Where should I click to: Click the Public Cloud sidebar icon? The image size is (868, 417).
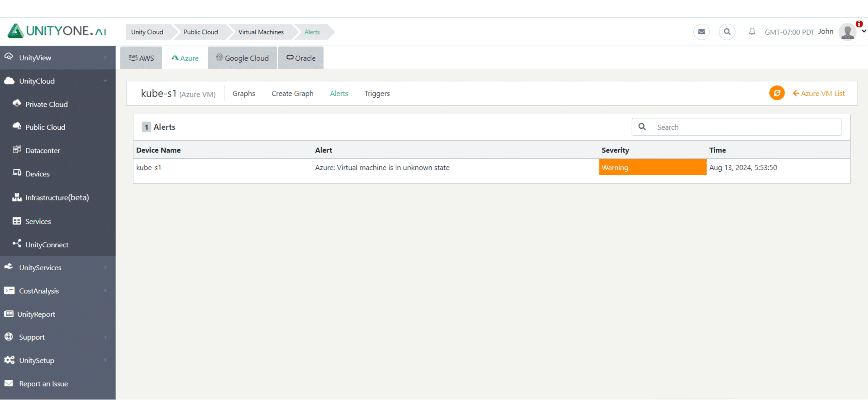17,126
